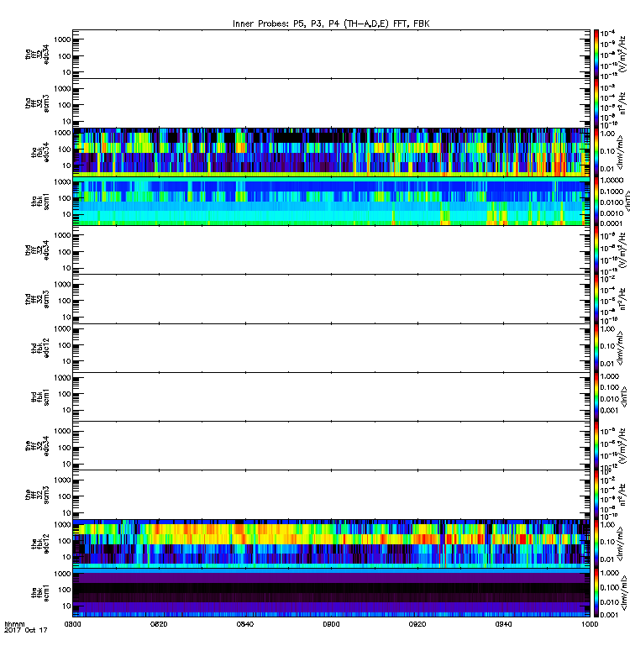Click the 'the fbk scm1' panel label
The height and width of the screenshot is (672, 630).
coord(40,593)
